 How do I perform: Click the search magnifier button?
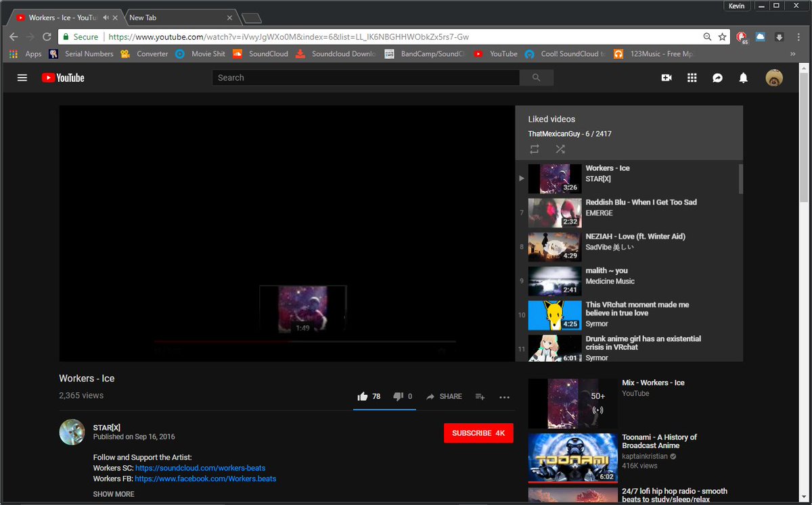(537, 78)
